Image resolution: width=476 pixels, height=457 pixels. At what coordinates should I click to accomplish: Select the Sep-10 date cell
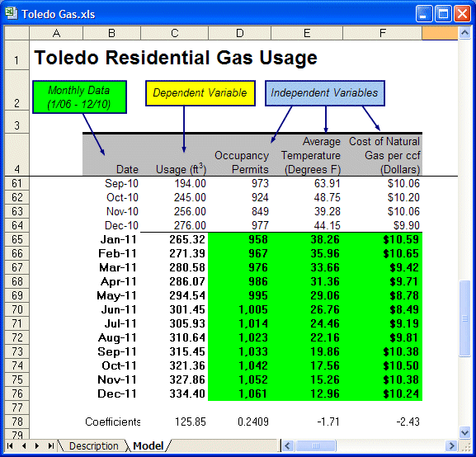point(111,183)
